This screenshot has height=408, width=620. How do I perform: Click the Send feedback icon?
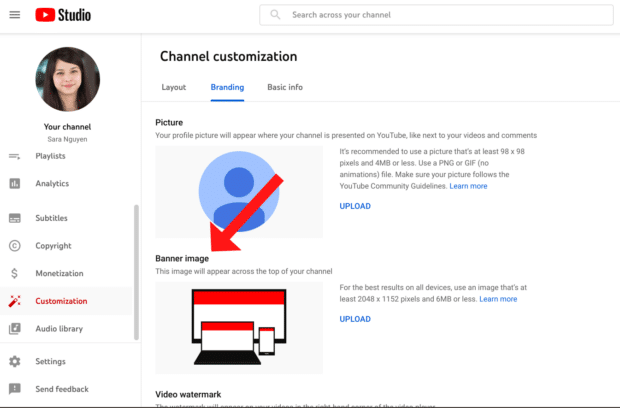point(15,389)
